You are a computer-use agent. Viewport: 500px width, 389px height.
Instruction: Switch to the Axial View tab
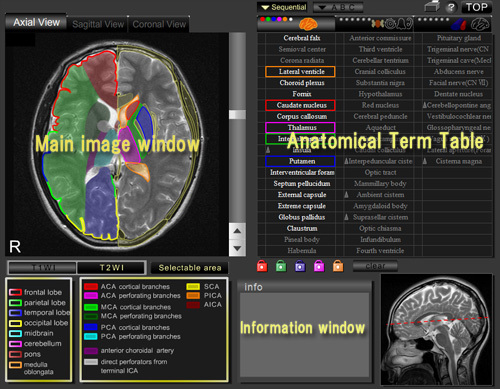(x=36, y=23)
